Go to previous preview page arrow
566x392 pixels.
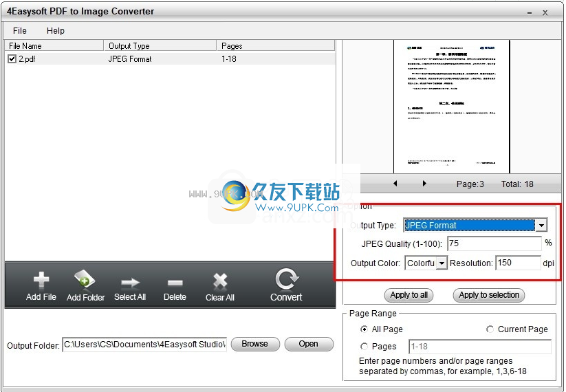point(395,184)
